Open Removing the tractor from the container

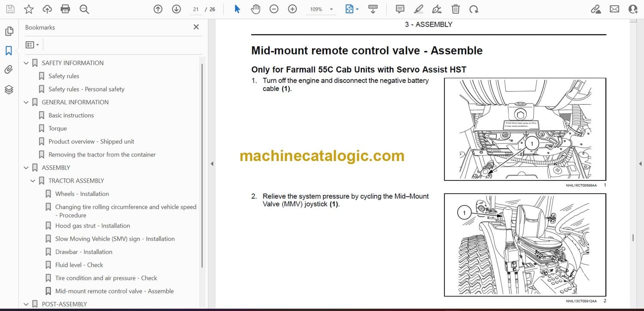(102, 155)
